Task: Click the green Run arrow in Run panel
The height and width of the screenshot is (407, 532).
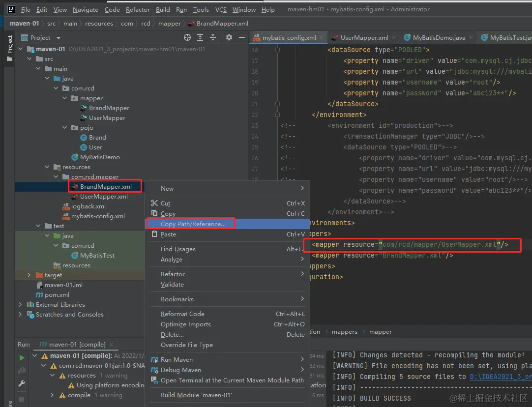Action: click(22, 358)
